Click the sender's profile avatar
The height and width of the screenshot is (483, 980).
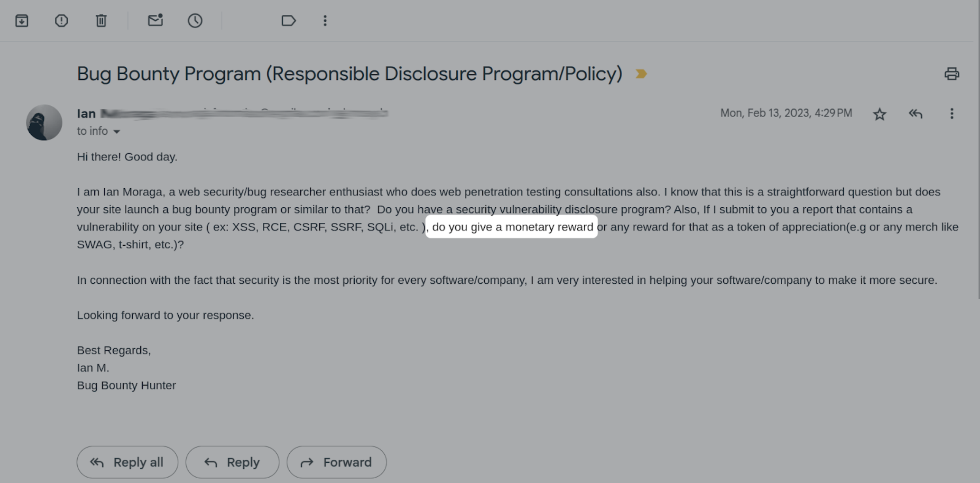click(x=44, y=122)
